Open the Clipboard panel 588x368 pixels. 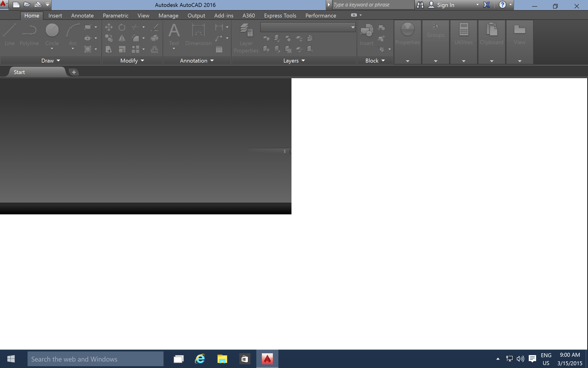492,42
